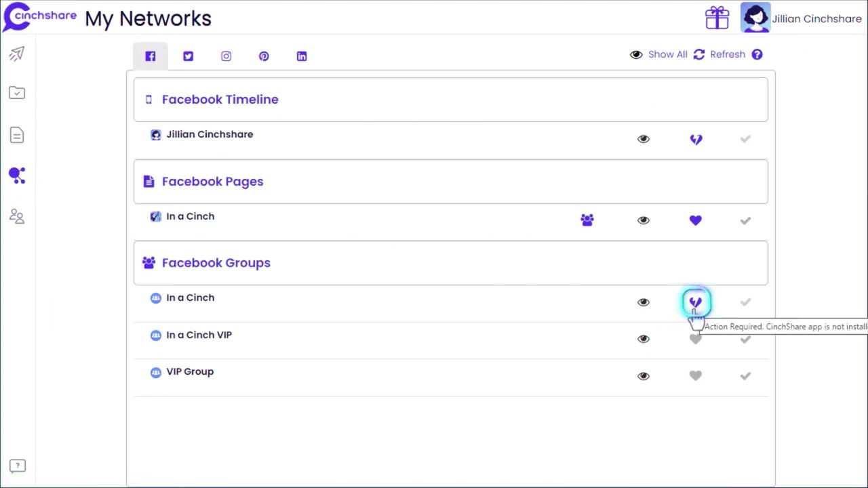Click the Facebook Groups section header
This screenshot has width=868, height=488.
[x=451, y=263]
